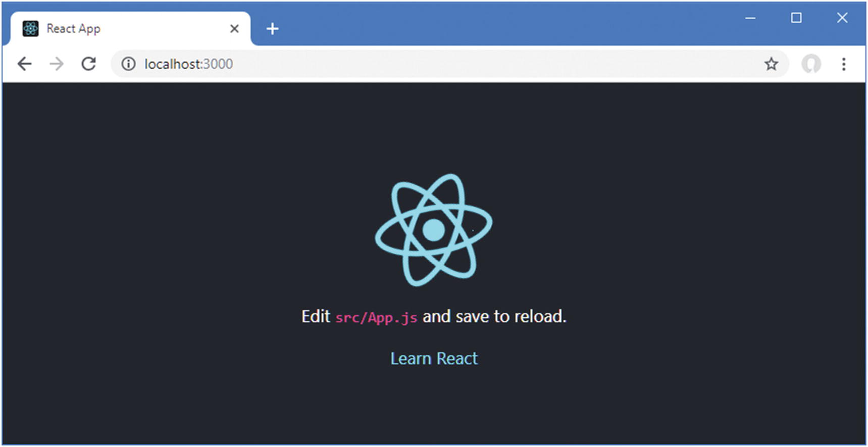The image size is (868, 447).
Task: Close the React App tab
Action: pyautogui.click(x=234, y=29)
